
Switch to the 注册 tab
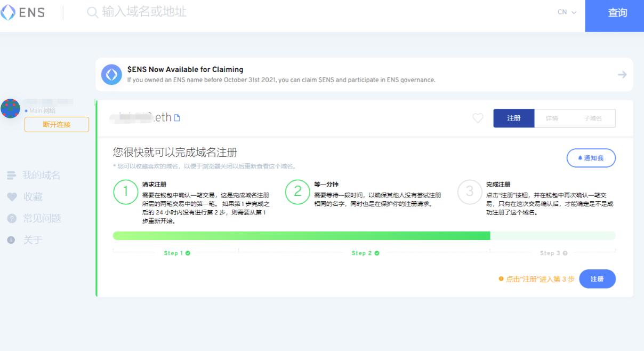pos(513,118)
